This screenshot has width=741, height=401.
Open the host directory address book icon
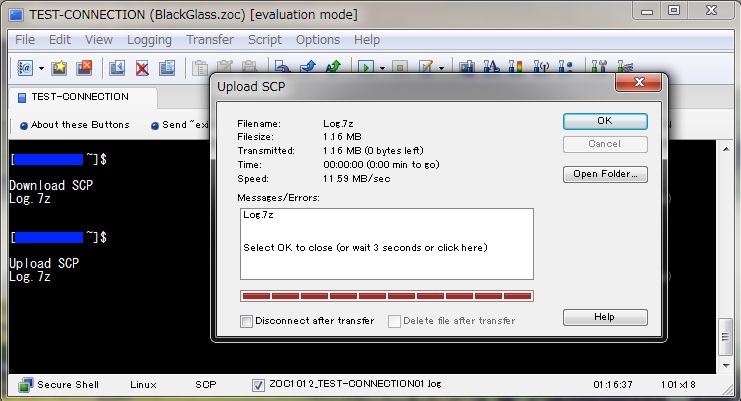point(25,68)
